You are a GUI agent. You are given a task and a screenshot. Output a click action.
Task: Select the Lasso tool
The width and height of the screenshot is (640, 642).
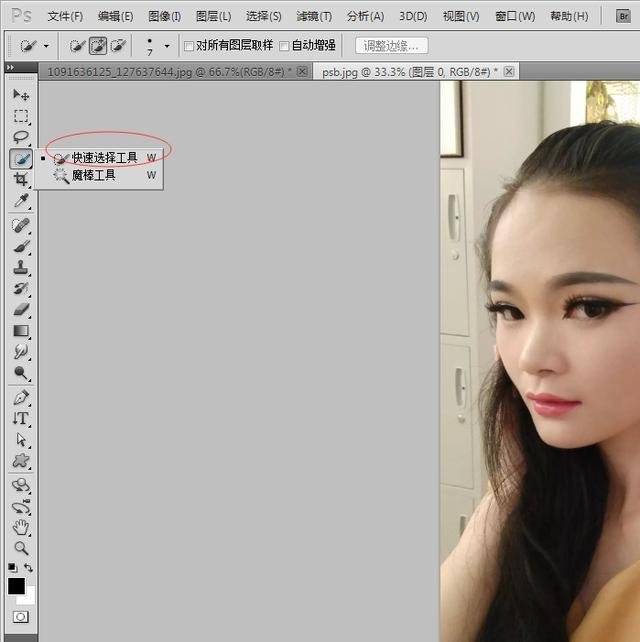pyautogui.click(x=20, y=137)
